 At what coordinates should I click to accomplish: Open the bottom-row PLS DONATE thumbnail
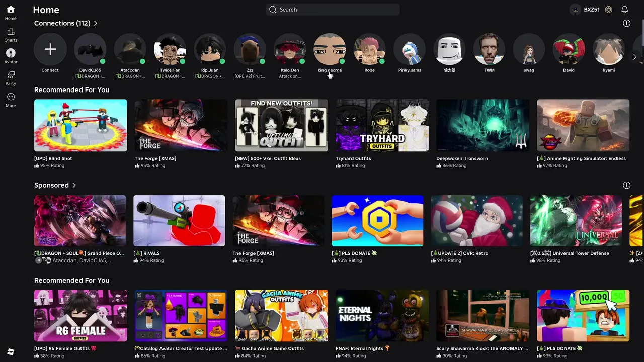[583, 315]
